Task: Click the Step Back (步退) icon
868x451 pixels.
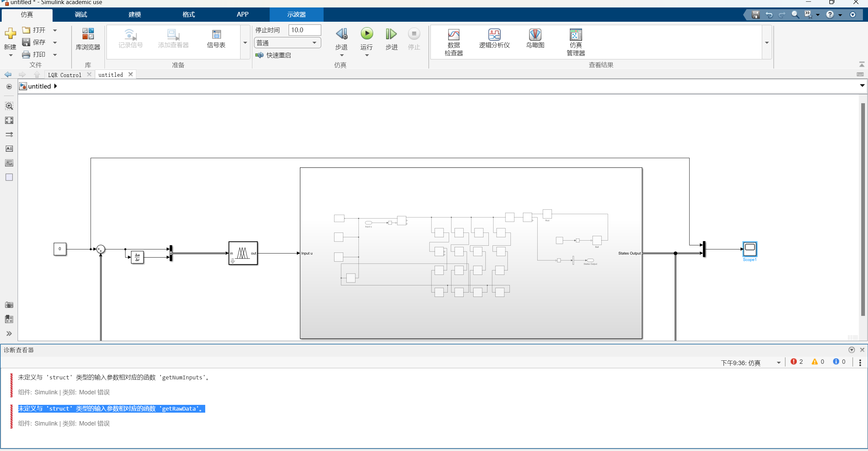Action: pos(342,34)
